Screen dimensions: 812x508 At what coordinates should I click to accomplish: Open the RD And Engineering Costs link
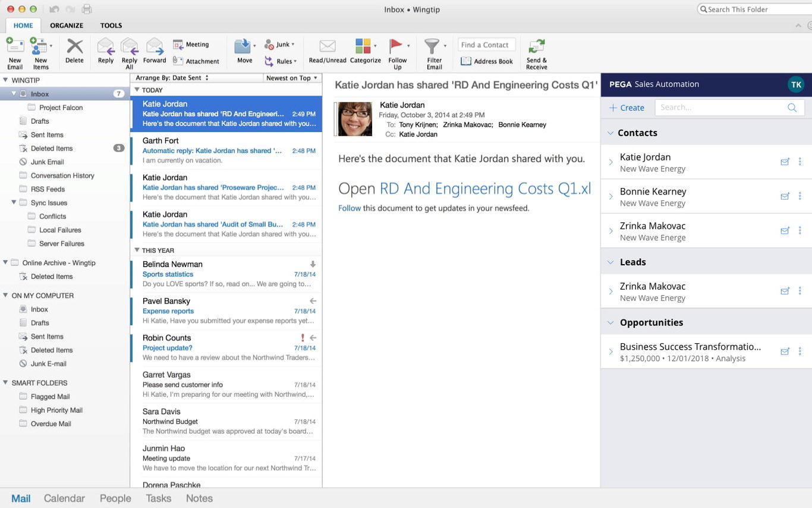click(x=485, y=189)
